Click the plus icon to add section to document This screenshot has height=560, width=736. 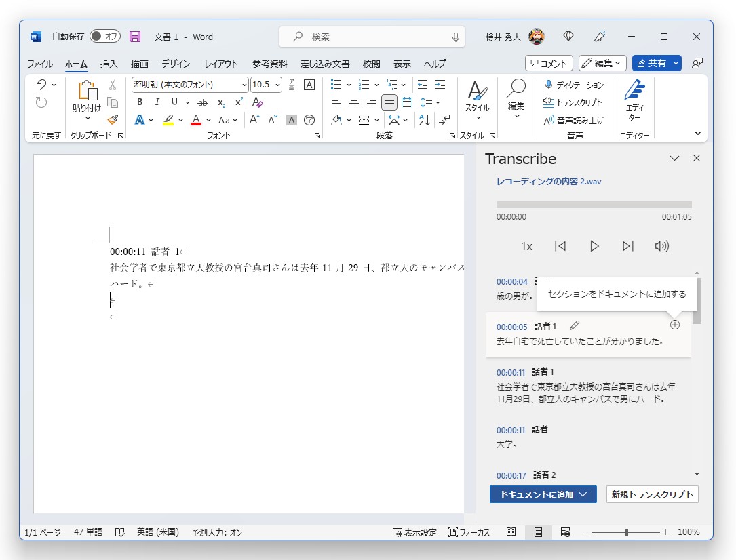point(674,325)
